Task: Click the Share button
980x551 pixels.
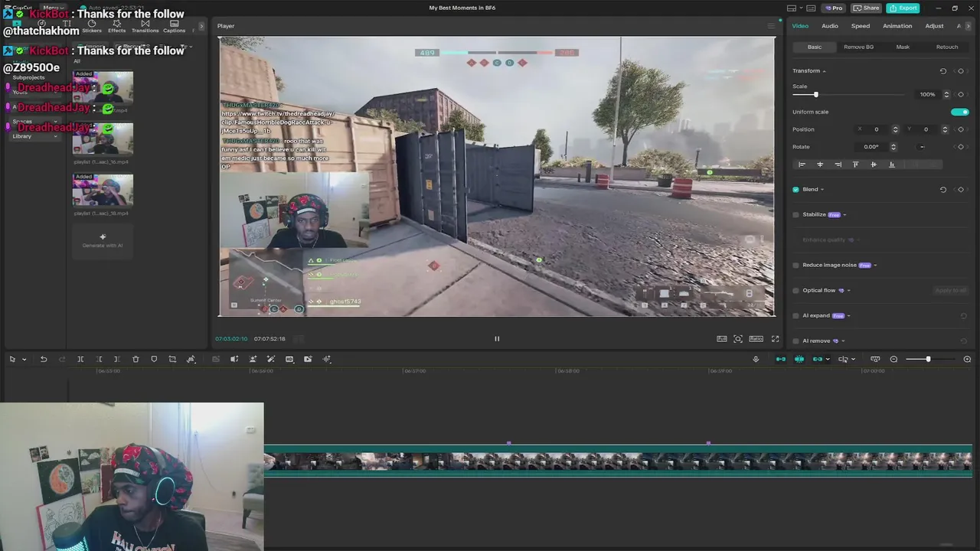Action: pos(866,8)
